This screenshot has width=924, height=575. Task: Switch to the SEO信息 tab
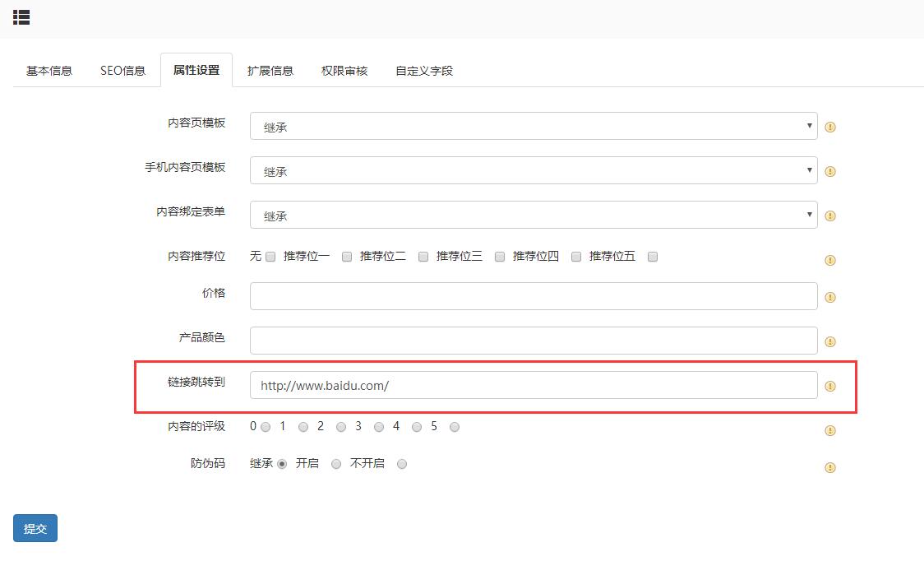click(x=122, y=70)
